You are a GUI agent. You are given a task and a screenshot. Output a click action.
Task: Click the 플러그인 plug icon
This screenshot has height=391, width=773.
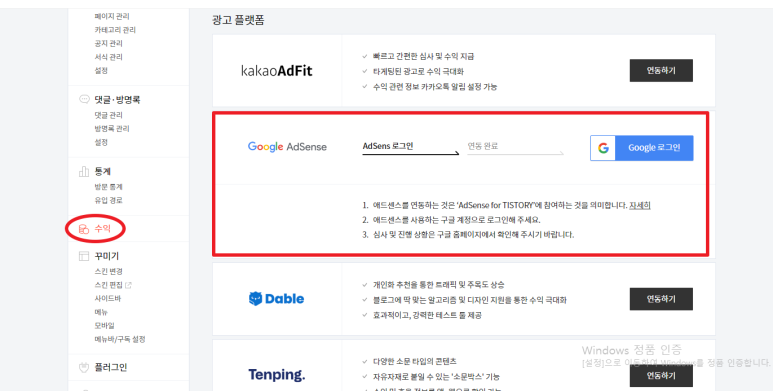pos(84,367)
